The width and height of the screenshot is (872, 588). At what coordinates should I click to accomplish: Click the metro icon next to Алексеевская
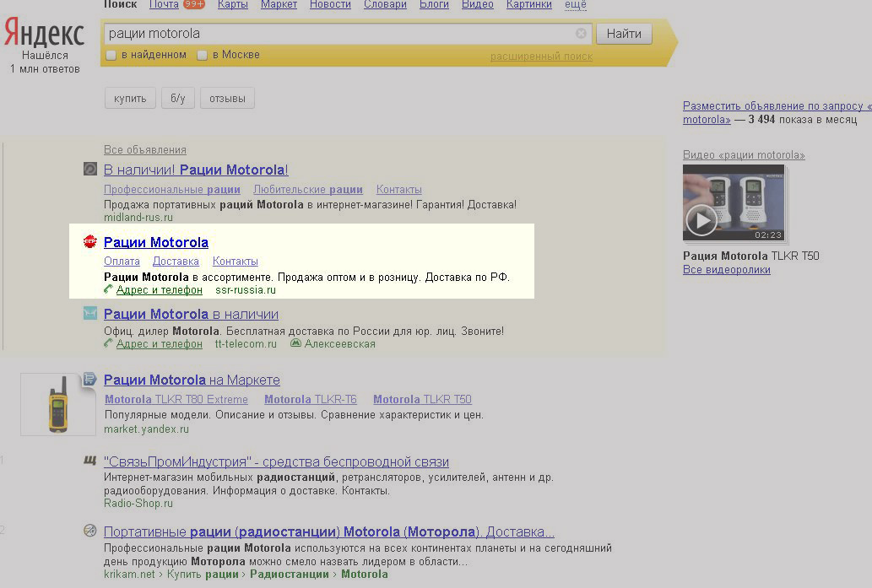(295, 343)
